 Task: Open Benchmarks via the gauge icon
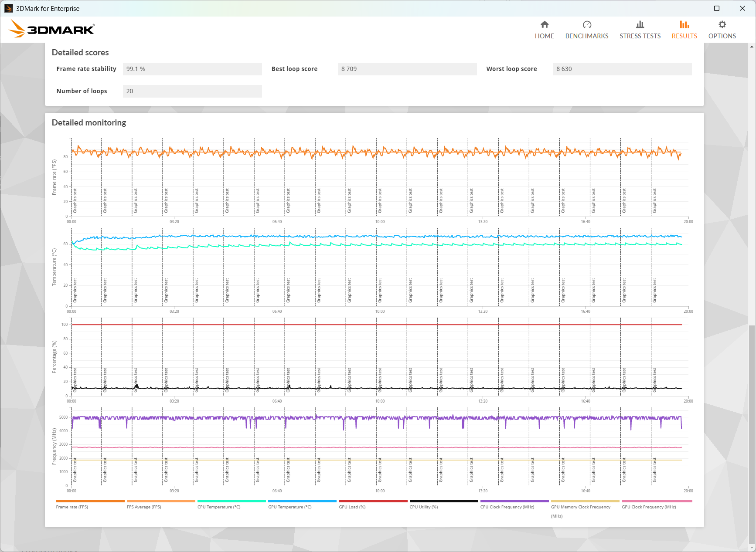point(587,25)
